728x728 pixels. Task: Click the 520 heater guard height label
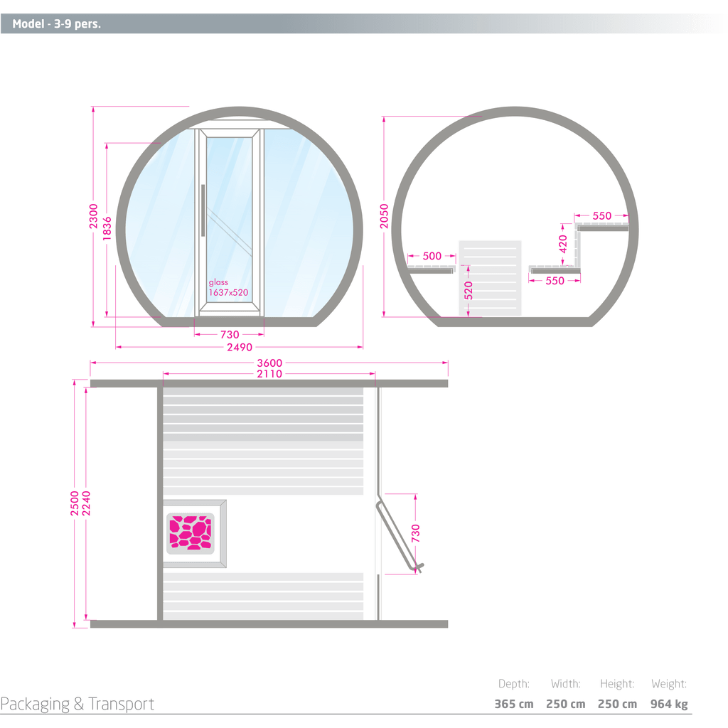(469, 289)
